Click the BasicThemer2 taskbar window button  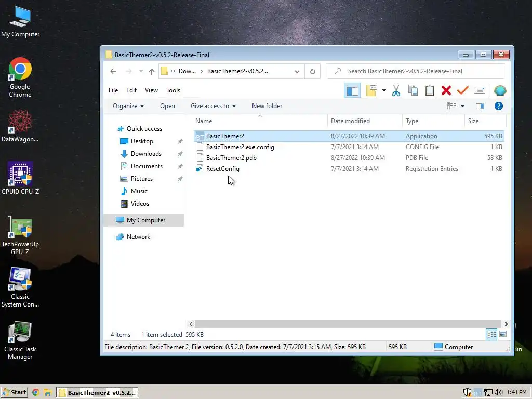coord(97,393)
